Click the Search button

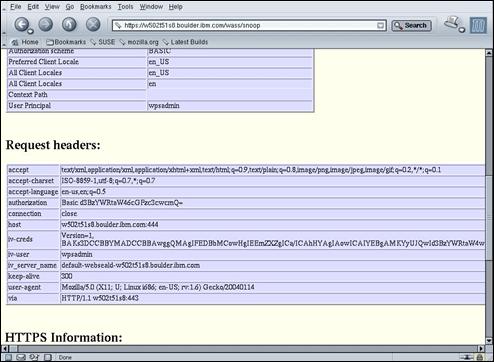[x=411, y=25]
